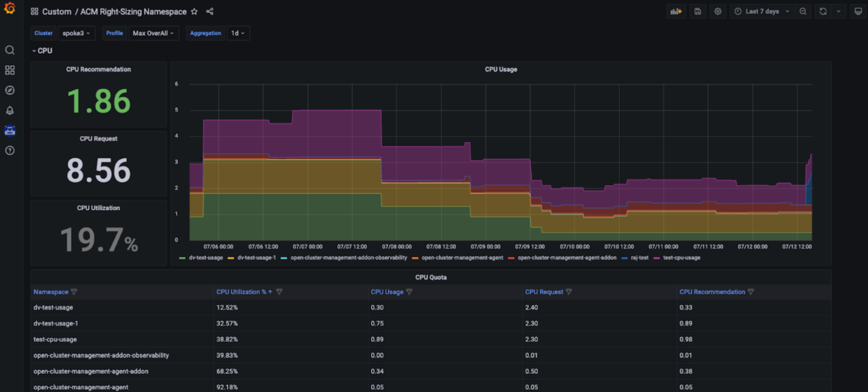868x392 pixels.
Task: Click the Grafana logo home icon
Action: pyautogui.click(x=10, y=9)
